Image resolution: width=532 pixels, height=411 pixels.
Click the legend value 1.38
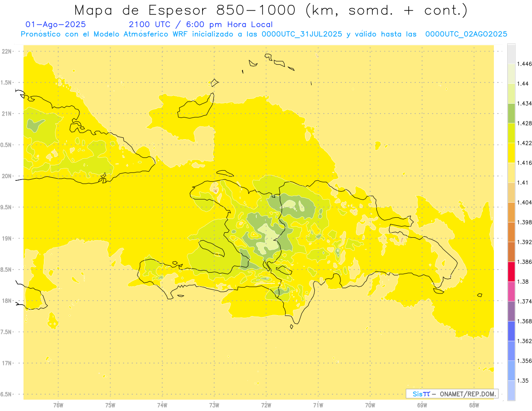pyautogui.click(x=523, y=282)
